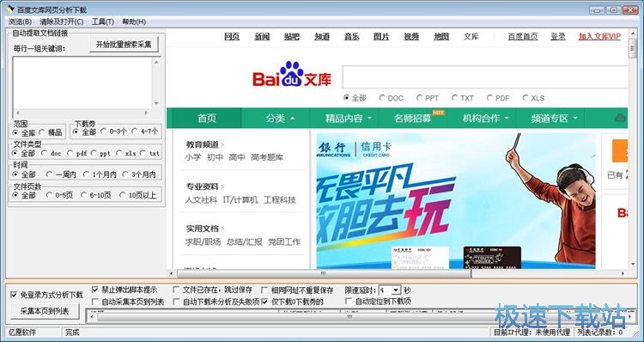Open the 新闻 link in top navigation
This screenshot has height=342, width=644.
click(262, 37)
